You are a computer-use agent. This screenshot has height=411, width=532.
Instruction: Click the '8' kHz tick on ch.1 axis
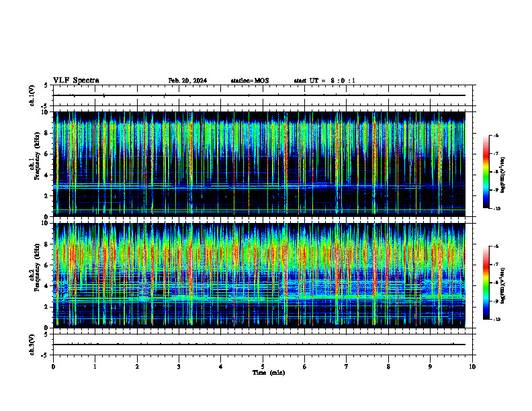pyautogui.click(x=46, y=133)
